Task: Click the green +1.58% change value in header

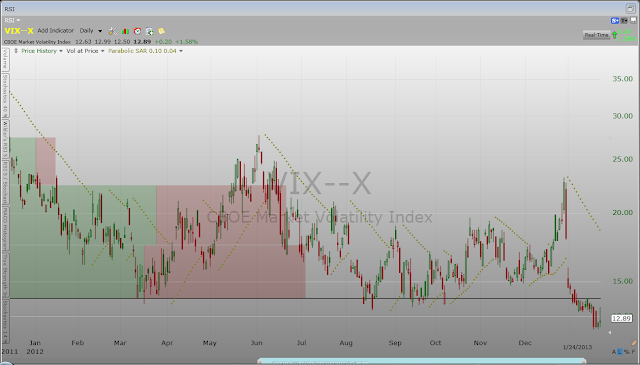Action: (x=187, y=42)
